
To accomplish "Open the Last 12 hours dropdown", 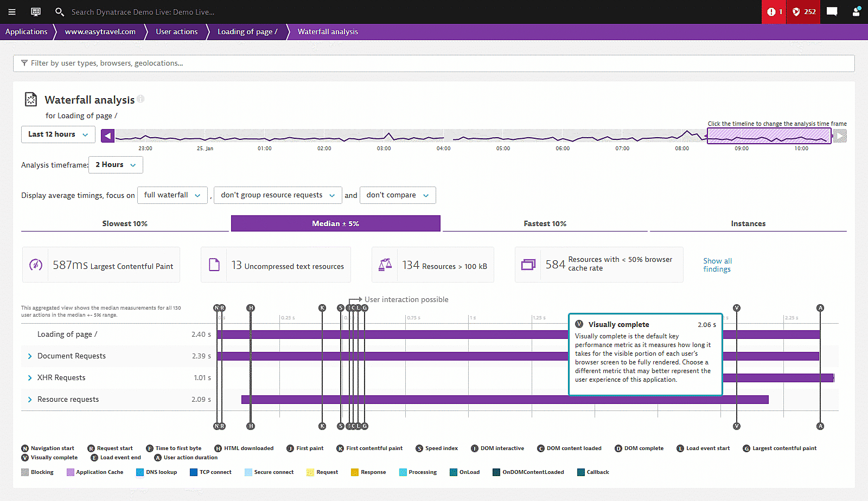I will [58, 134].
